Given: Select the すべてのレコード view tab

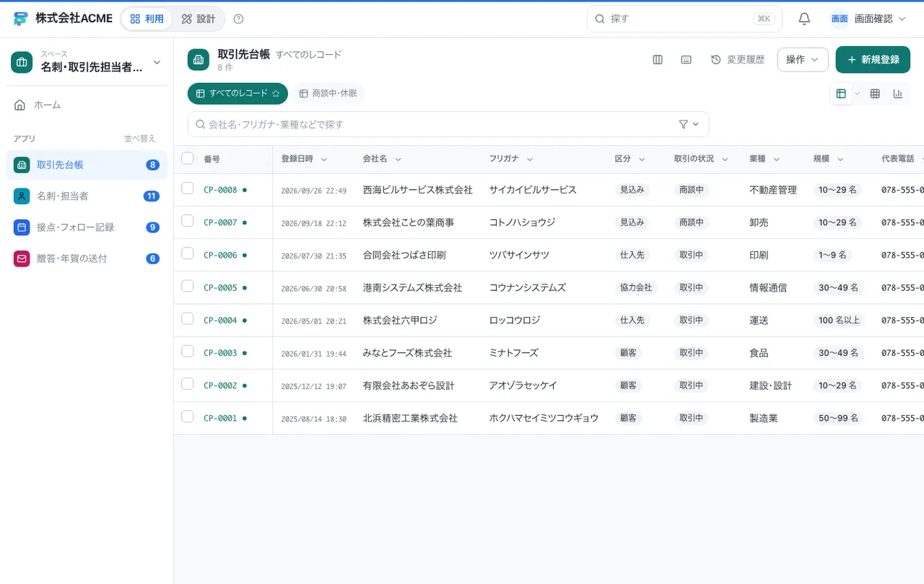Looking at the screenshot, I should [x=237, y=94].
